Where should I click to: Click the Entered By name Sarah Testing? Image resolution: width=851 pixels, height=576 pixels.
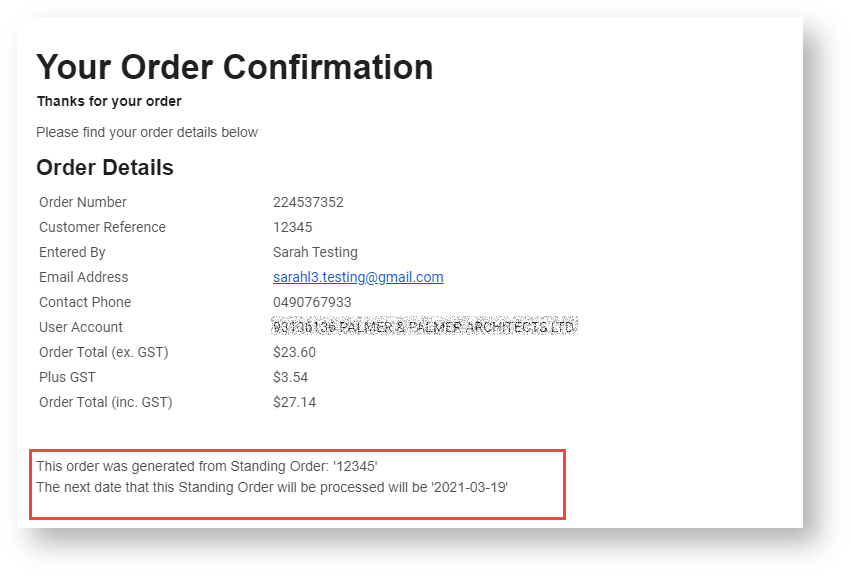(x=315, y=252)
